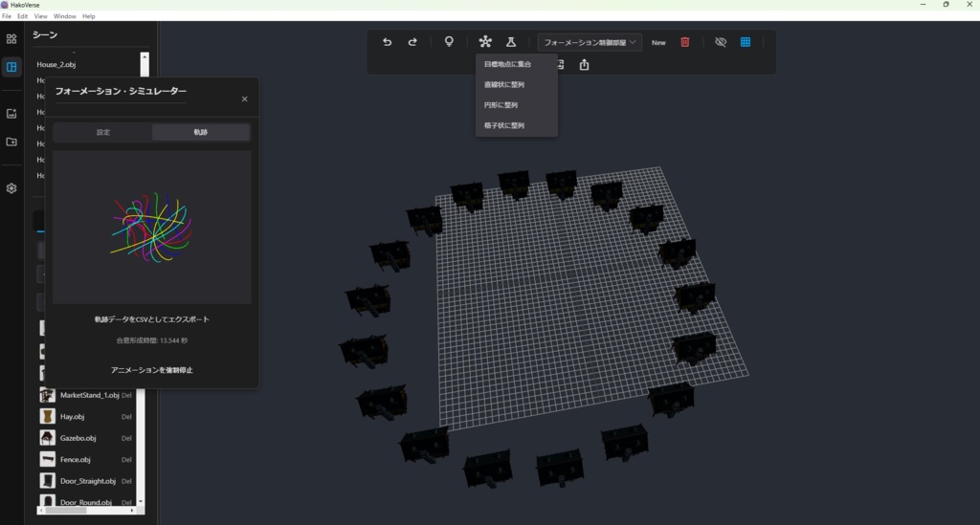
Task: Click the share/export icon in toolbar
Action: [584, 64]
